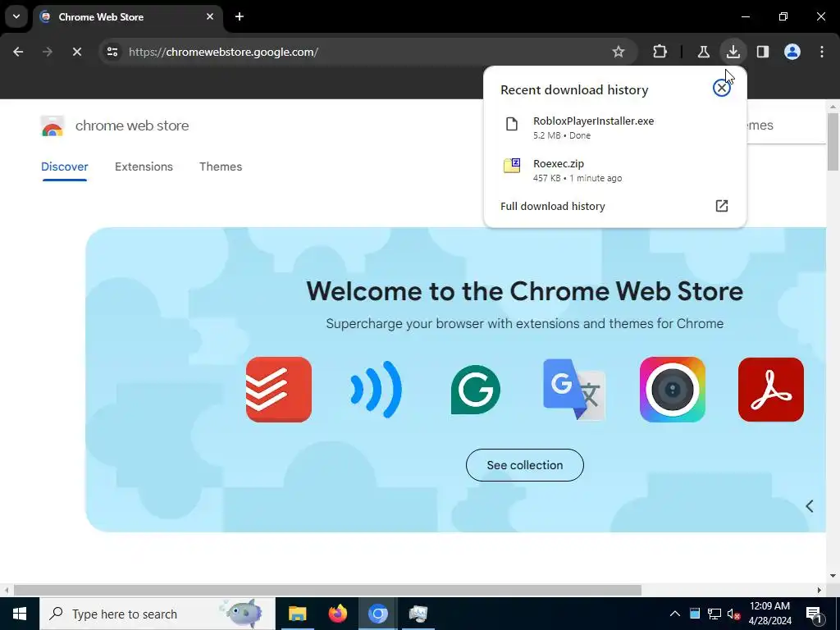Click the carousel previous arrow

coord(810,505)
